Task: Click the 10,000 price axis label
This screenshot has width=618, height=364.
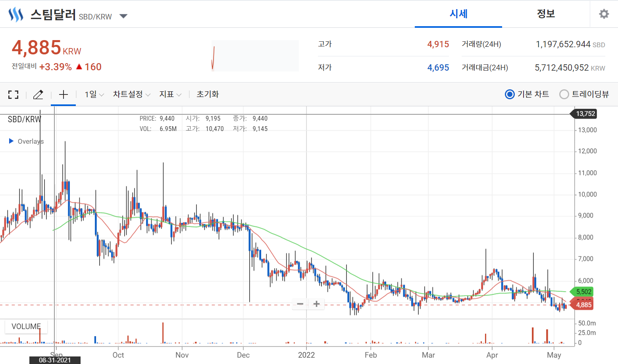Action: [587, 195]
